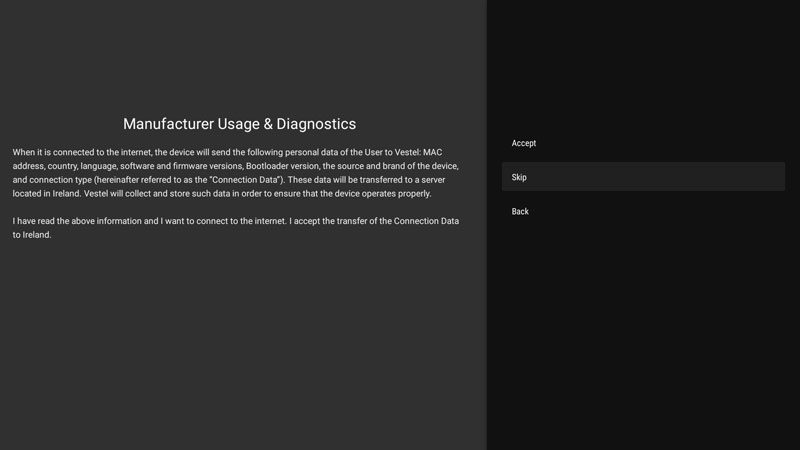Choose Skip in the right-hand menu
The height and width of the screenshot is (450, 800).
pyautogui.click(x=519, y=177)
